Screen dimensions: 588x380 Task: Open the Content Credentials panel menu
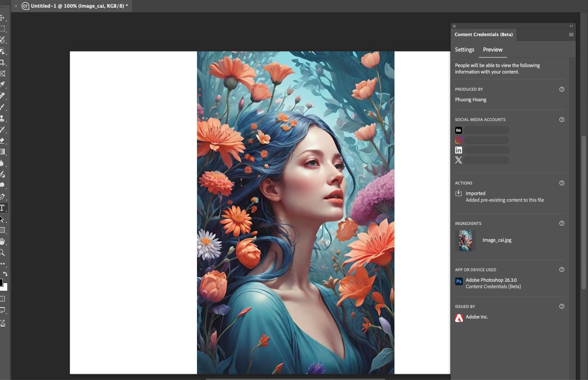[x=571, y=34]
